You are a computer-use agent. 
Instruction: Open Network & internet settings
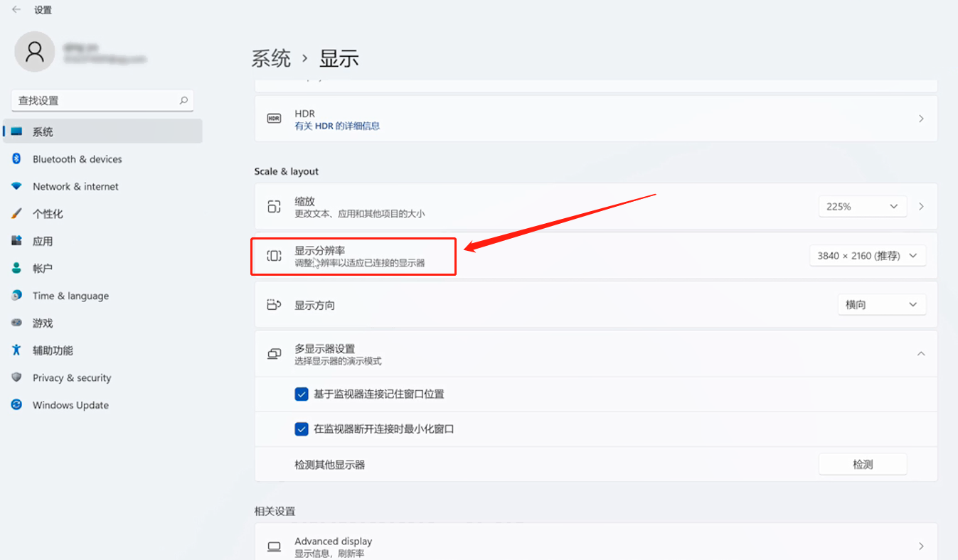pyautogui.click(x=75, y=186)
